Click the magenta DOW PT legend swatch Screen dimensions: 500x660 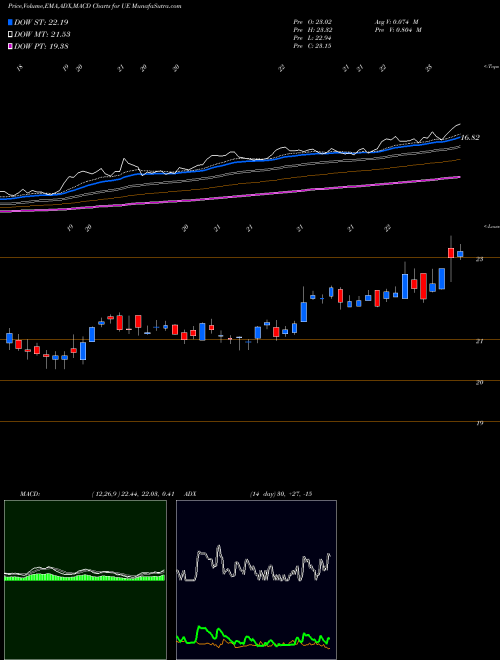[x=10, y=46]
